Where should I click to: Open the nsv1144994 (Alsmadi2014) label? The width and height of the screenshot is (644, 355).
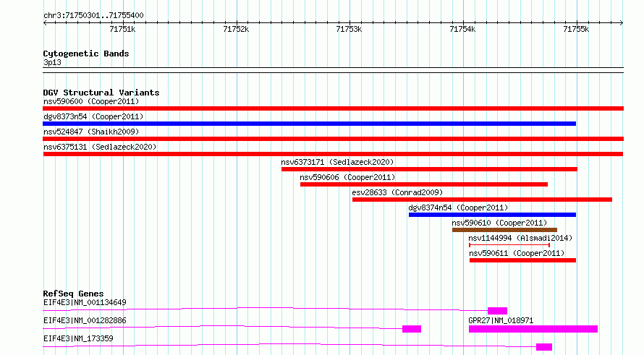point(520,238)
